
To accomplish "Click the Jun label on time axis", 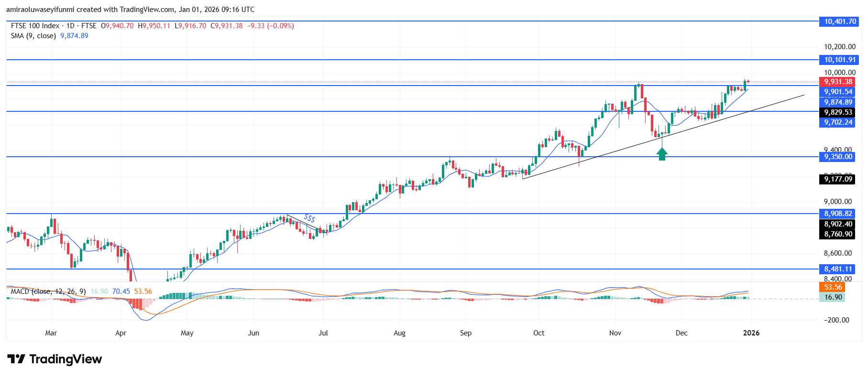I will 253,333.
